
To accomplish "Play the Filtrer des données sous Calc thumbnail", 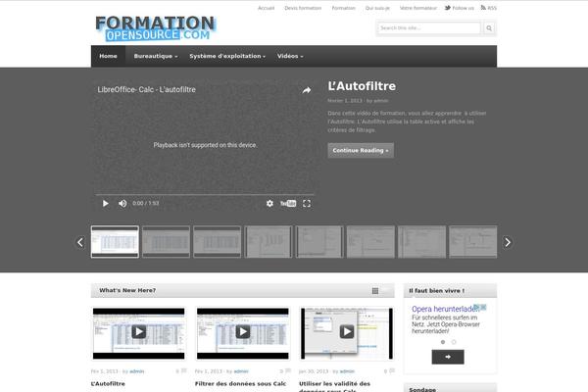I will click(x=243, y=331).
